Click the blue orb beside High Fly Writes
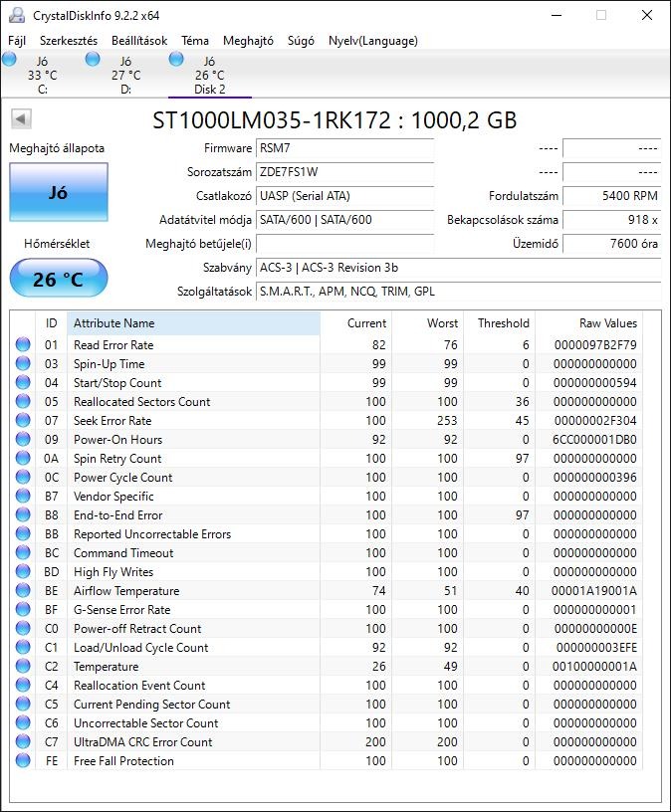 click(23, 571)
